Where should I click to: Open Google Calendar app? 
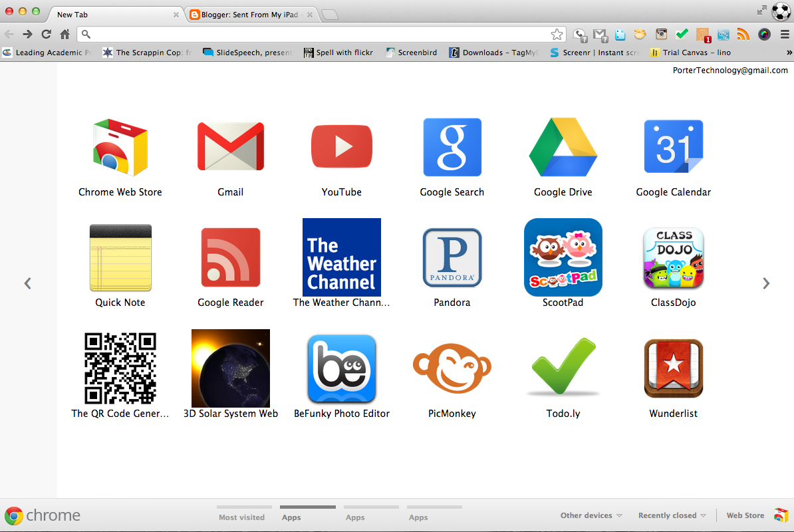(673, 146)
